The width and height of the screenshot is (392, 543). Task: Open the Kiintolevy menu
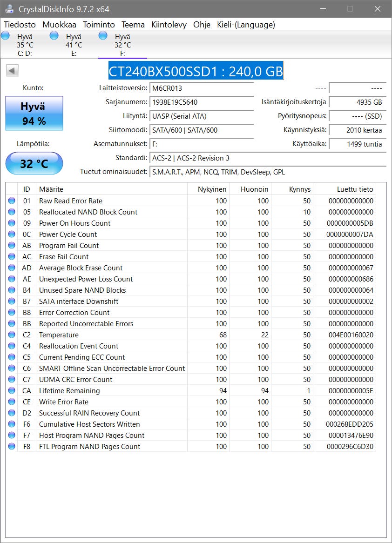tap(169, 25)
